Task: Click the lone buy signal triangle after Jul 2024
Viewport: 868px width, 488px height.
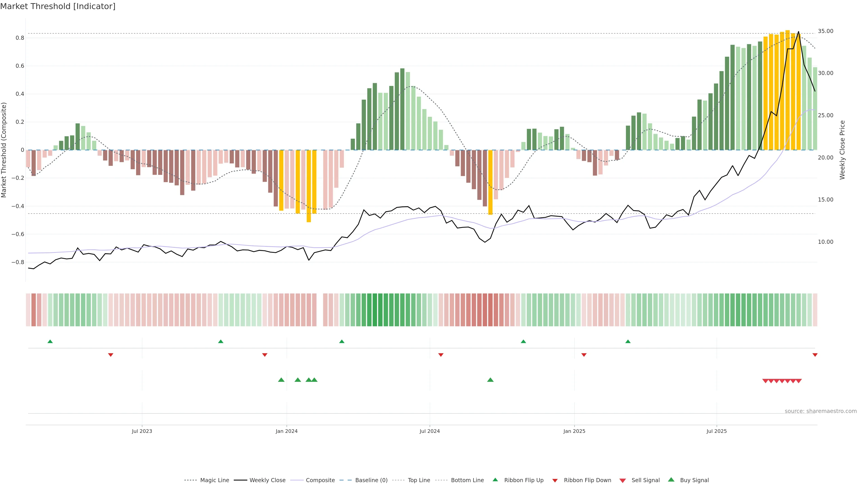Action: pyautogui.click(x=490, y=380)
